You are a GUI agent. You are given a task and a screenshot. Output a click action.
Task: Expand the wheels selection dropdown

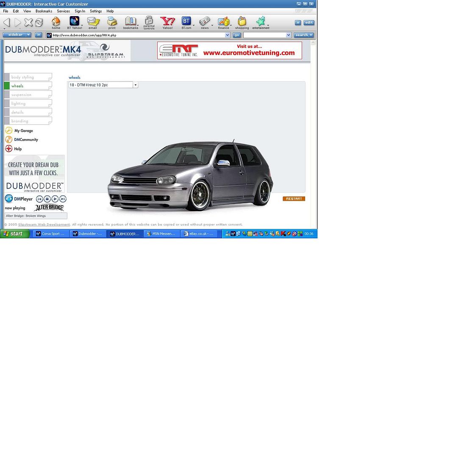coord(135,85)
